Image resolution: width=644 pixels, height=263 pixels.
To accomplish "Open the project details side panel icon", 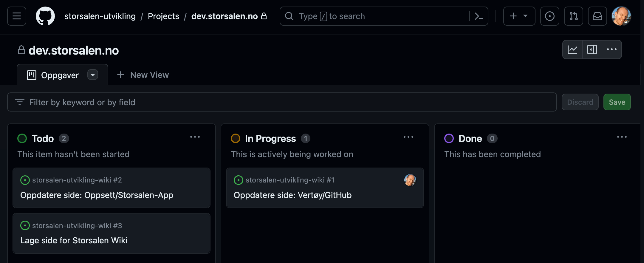I will [x=592, y=49].
